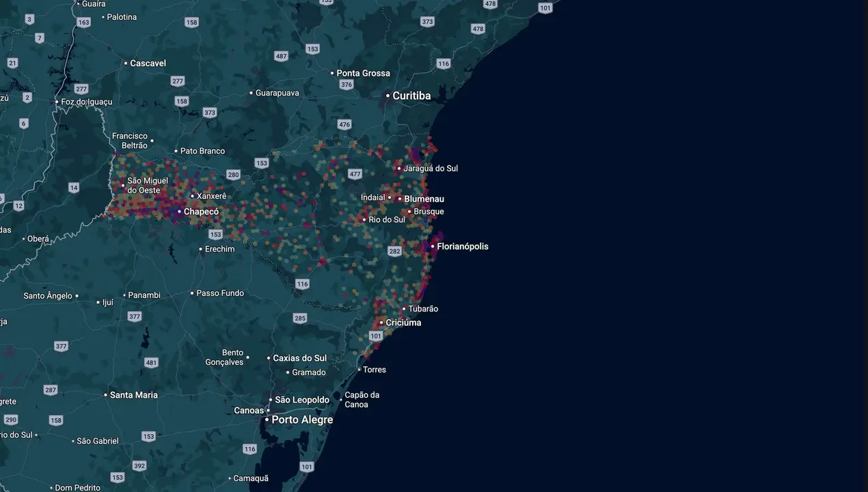Click the Pato Branco map label

point(202,151)
